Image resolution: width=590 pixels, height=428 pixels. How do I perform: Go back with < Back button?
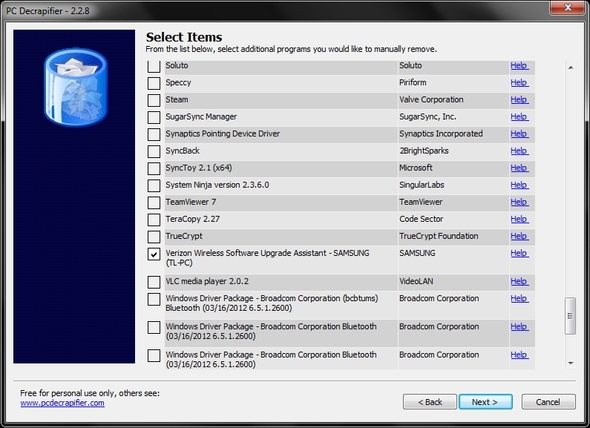[x=430, y=402]
